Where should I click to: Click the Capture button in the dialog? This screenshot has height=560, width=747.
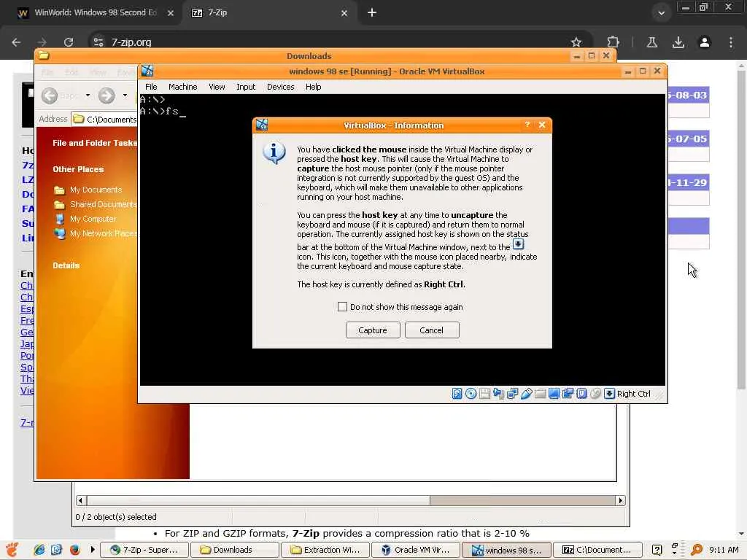[x=373, y=330]
